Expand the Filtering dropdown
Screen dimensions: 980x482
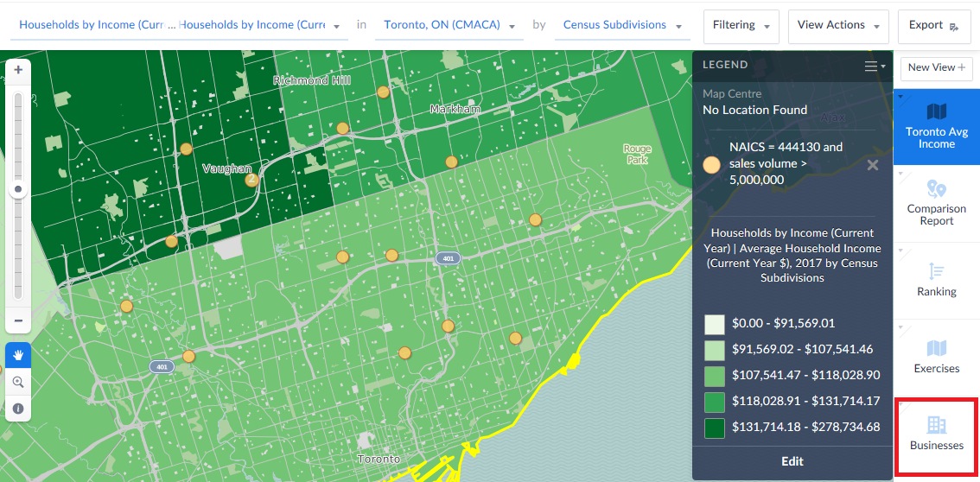pyautogui.click(x=741, y=26)
